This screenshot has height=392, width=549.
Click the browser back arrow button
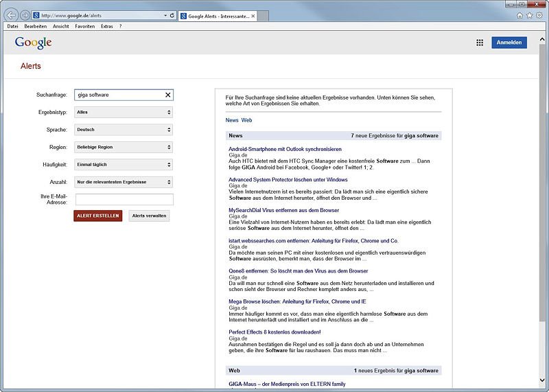12,15
